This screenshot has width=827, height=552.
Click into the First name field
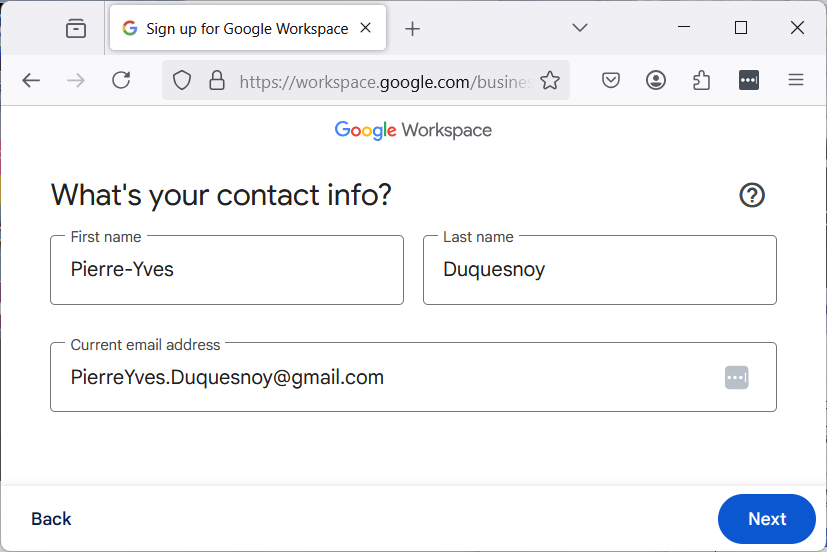click(227, 270)
